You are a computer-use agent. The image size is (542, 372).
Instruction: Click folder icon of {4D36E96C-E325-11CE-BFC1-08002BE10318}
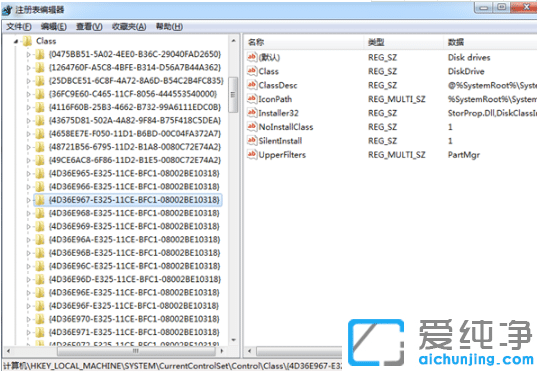point(40,266)
